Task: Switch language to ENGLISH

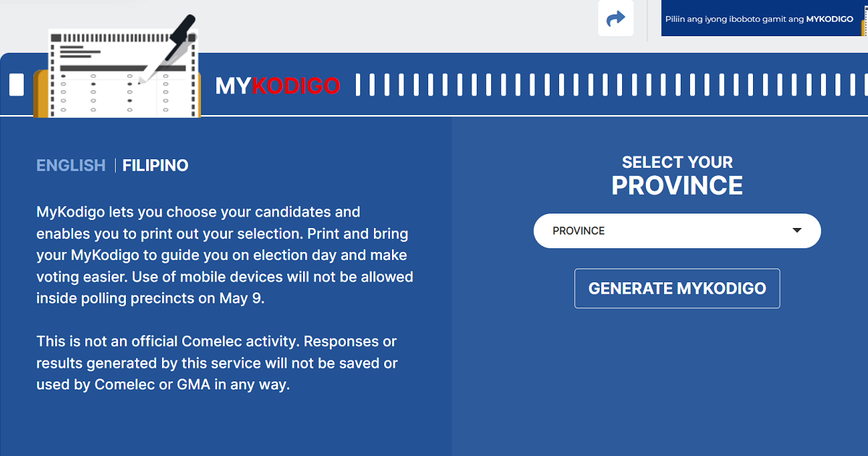Action: pos(71,165)
